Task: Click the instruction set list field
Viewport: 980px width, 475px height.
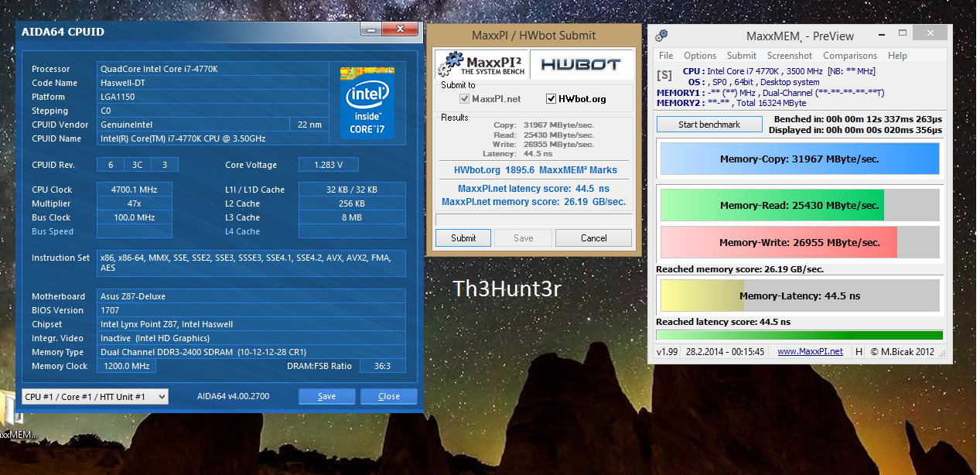Action: [x=251, y=263]
